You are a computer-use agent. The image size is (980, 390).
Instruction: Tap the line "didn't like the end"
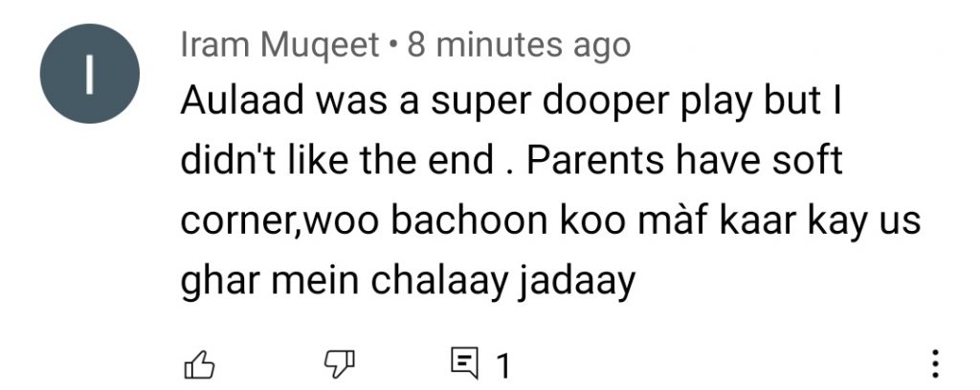click(512, 161)
